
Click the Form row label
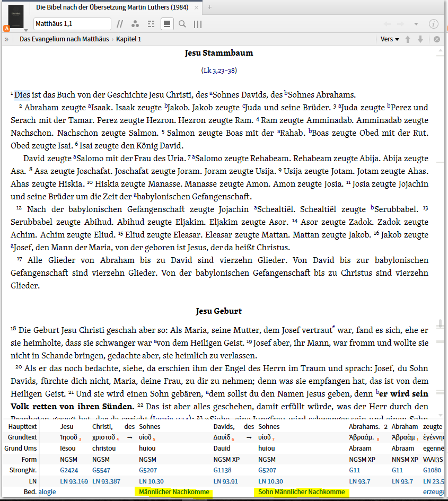[x=29, y=460]
